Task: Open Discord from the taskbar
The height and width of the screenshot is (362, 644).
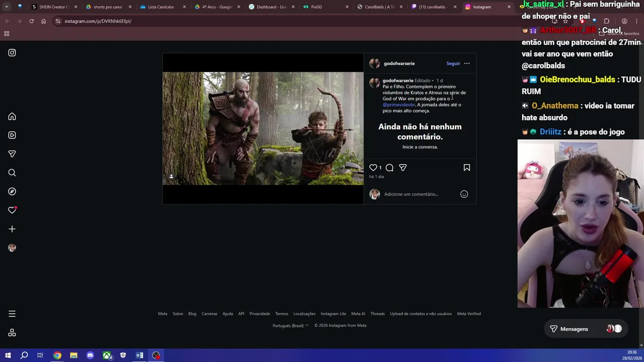Action: pos(90,355)
